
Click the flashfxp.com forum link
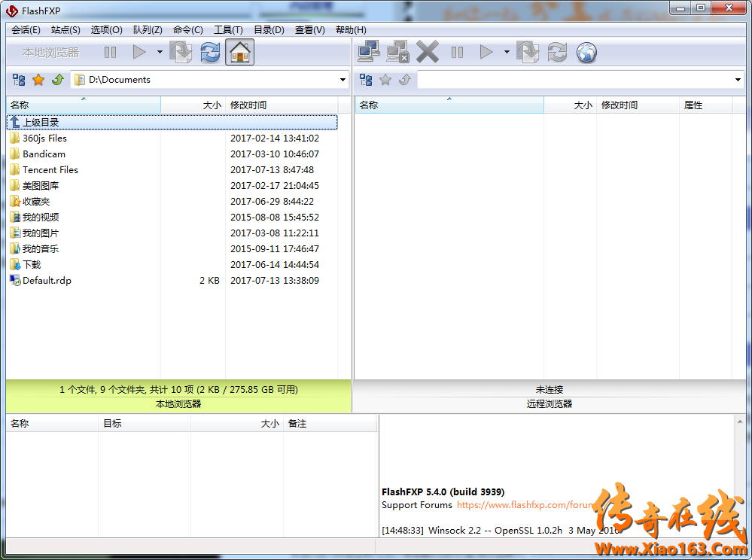[x=525, y=505]
